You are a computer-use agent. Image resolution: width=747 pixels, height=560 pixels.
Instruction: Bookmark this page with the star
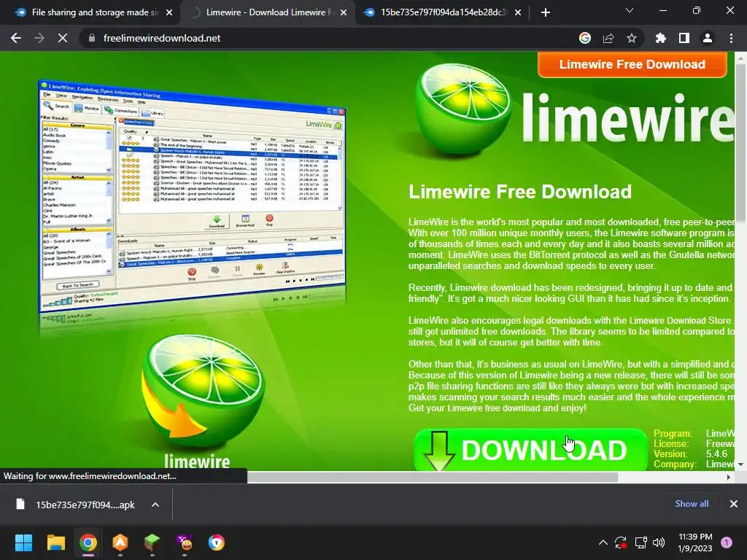pyautogui.click(x=632, y=38)
